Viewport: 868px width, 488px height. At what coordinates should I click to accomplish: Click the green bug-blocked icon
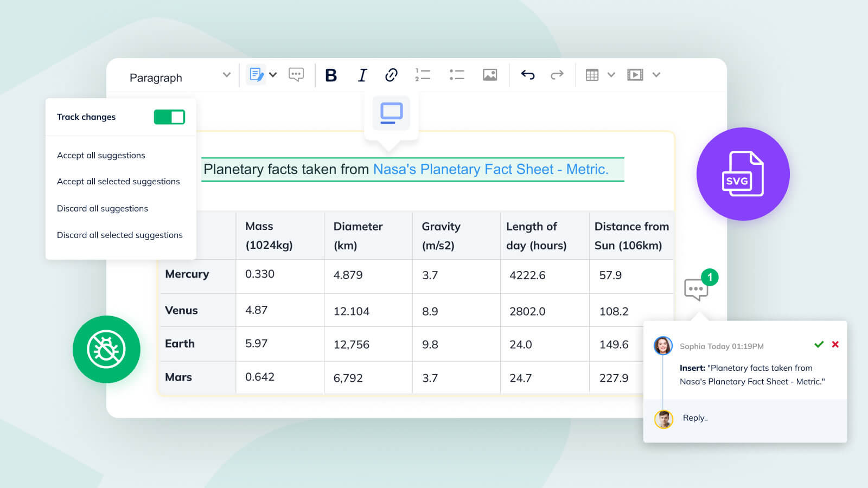[106, 349]
